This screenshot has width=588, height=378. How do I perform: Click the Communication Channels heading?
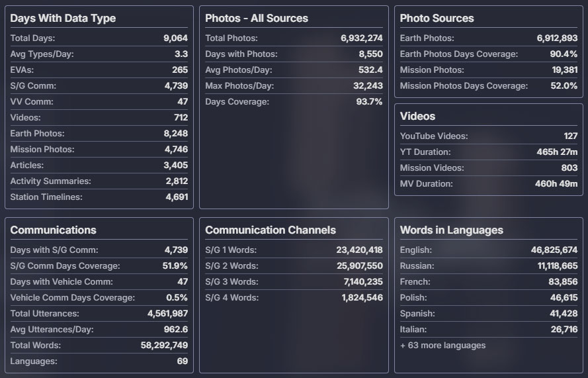click(x=271, y=230)
